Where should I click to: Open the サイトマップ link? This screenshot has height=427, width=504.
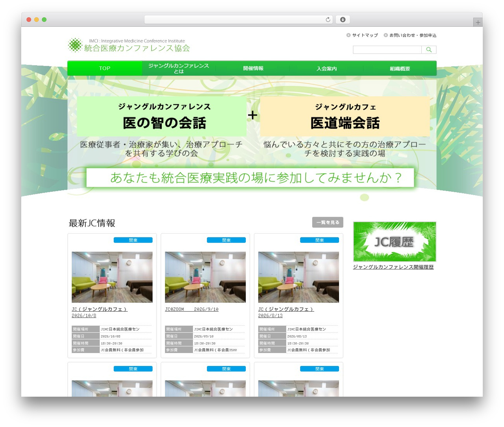pos(362,35)
